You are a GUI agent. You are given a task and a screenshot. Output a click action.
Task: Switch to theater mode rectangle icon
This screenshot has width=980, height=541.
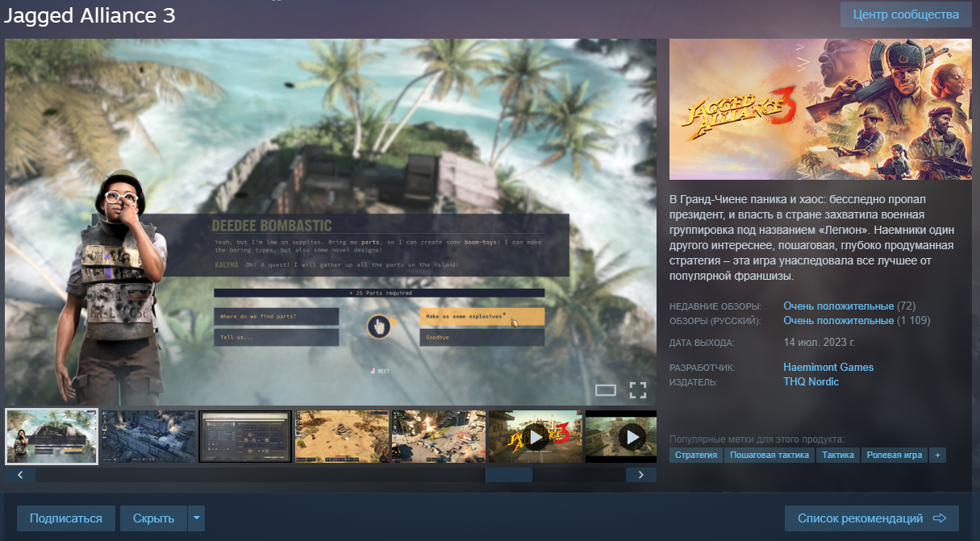point(606,390)
